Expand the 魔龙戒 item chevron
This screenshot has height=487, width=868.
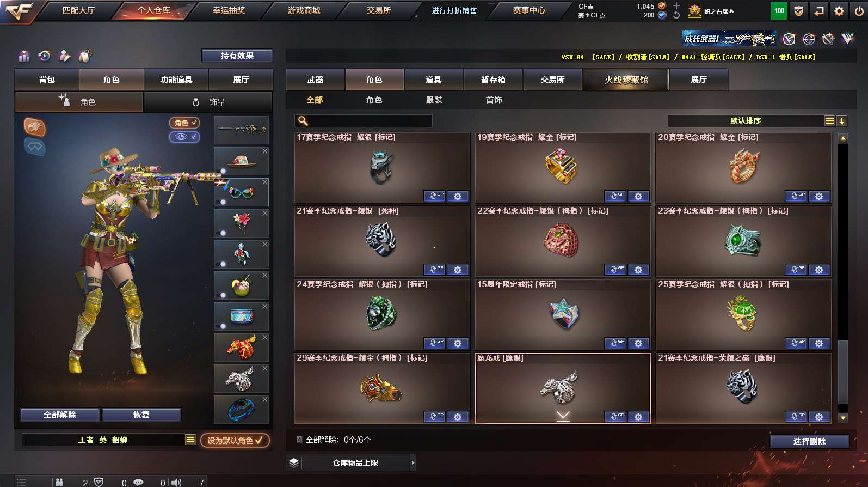(563, 416)
